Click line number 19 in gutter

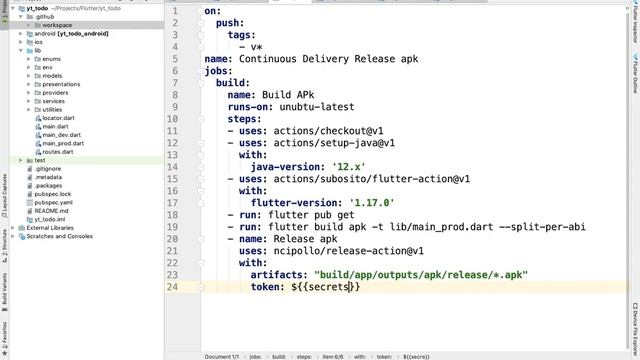[x=173, y=227]
